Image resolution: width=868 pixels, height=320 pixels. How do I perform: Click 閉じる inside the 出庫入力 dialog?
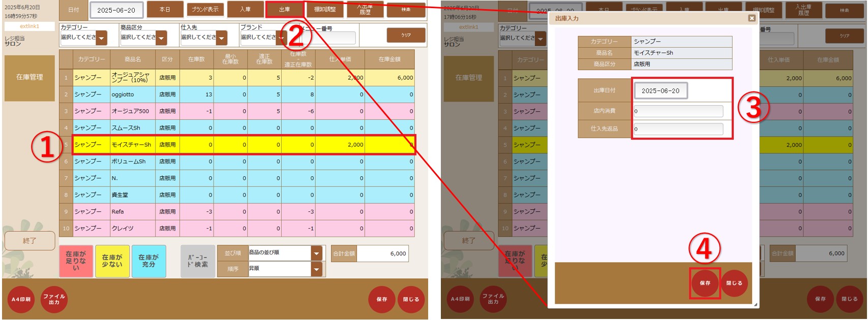click(734, 283)
